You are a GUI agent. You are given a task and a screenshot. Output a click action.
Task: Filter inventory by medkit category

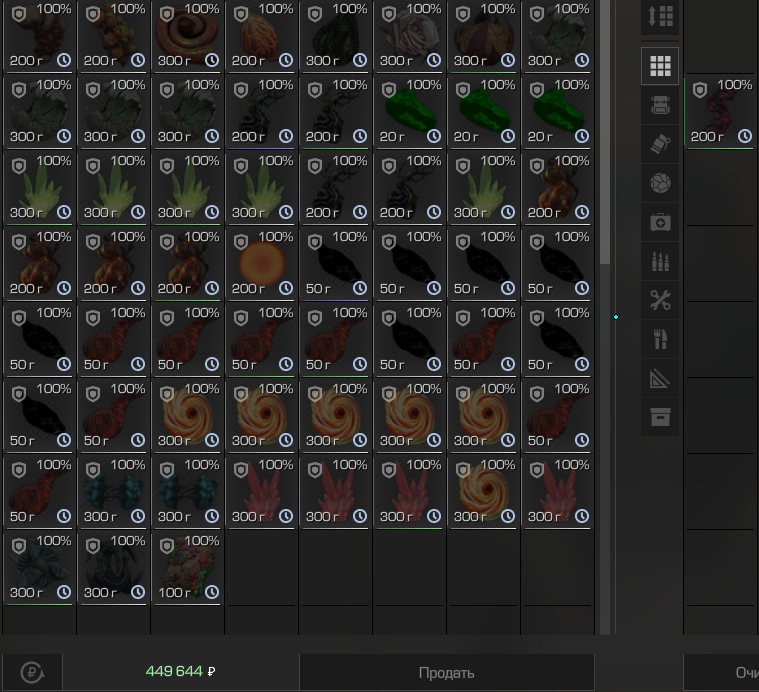point(660,223)
